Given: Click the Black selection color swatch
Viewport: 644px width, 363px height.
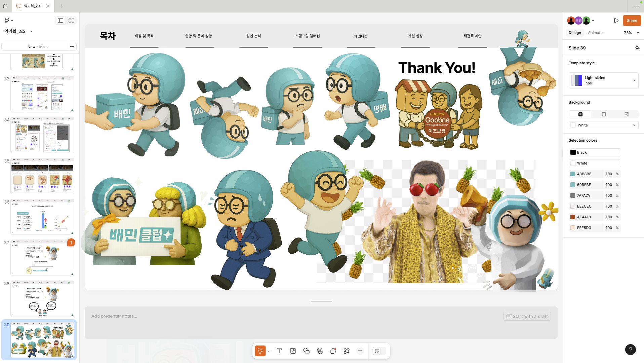Looking at the screenshot, I should coord(573,152).
